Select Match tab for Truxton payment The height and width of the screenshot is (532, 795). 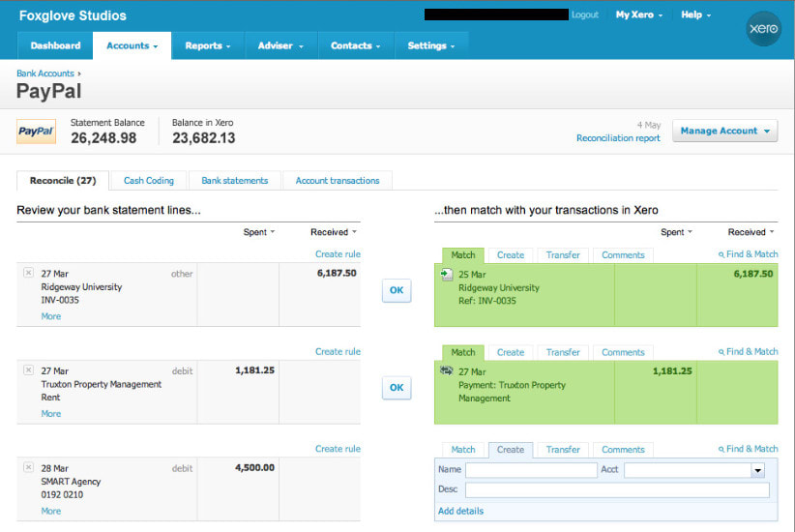coord(463,352)
